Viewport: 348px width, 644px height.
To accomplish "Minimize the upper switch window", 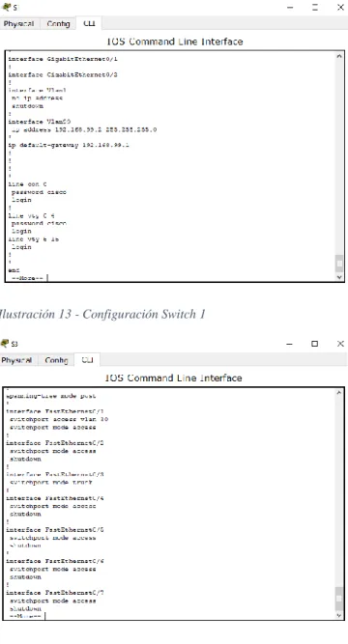I will tap(290, 8).
